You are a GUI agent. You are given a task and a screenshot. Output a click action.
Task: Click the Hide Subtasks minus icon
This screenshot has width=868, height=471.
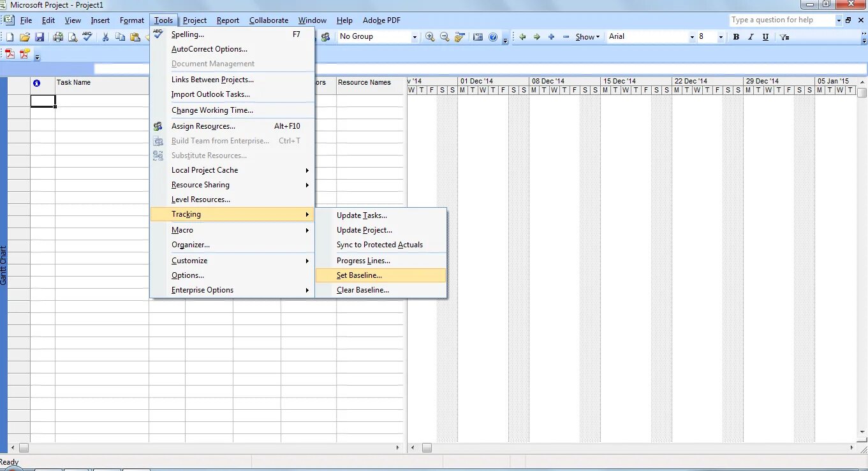click(566, 37)
